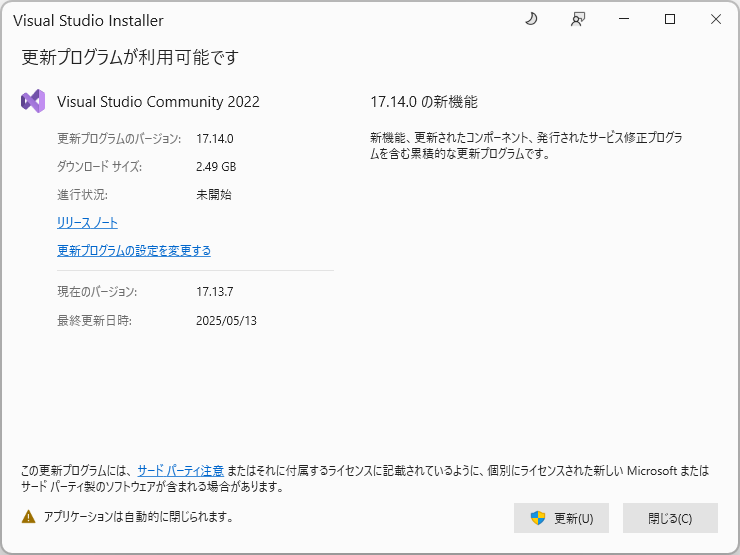Click the 閉じる(C) button
The width and height of the screenshot is (740, 555).
pyautogui.click(x=670, y=518)
